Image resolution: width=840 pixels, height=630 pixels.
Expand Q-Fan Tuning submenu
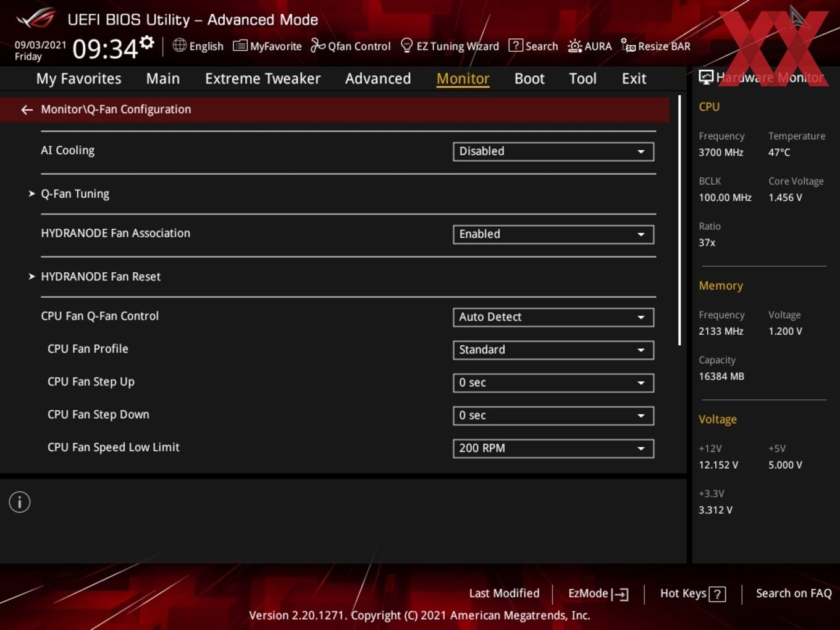(x=75, y=194)
